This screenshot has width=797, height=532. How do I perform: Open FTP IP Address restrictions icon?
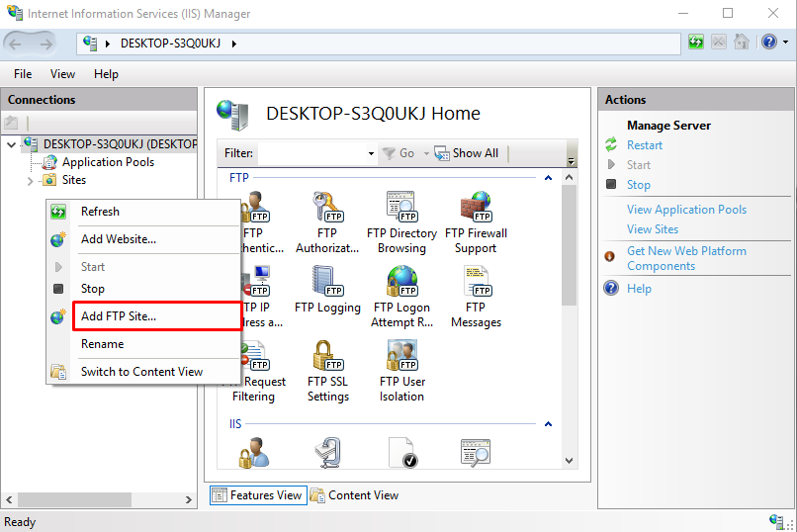tap(256, 281)
